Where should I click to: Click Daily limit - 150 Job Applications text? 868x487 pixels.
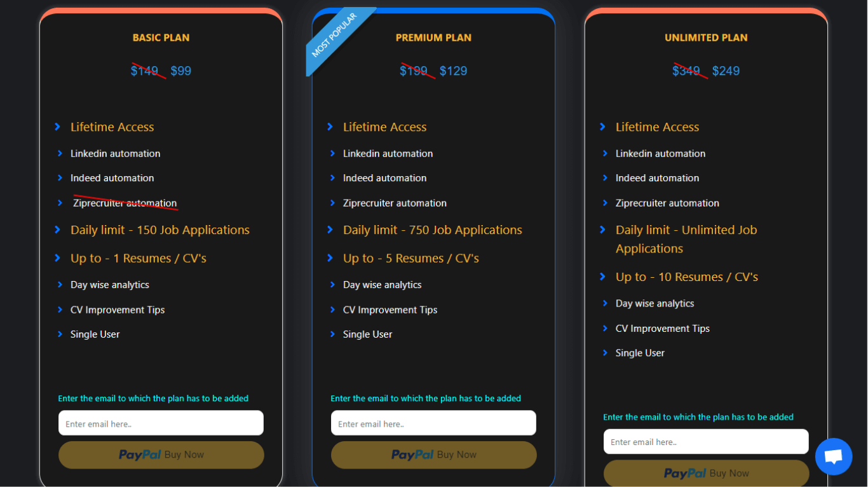(160, 230)
